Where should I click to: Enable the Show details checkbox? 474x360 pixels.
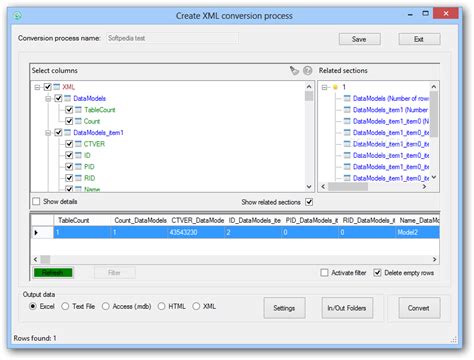(x=36, y=201)
